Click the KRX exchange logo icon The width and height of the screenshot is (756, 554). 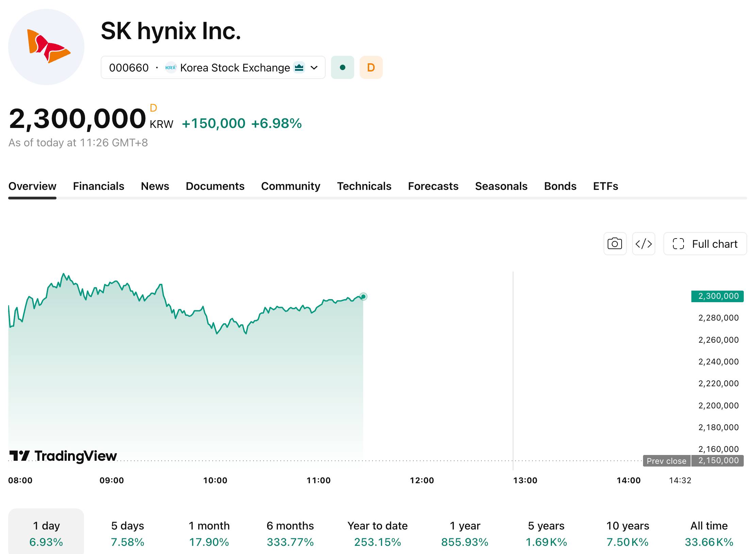[x=171, y=67]
